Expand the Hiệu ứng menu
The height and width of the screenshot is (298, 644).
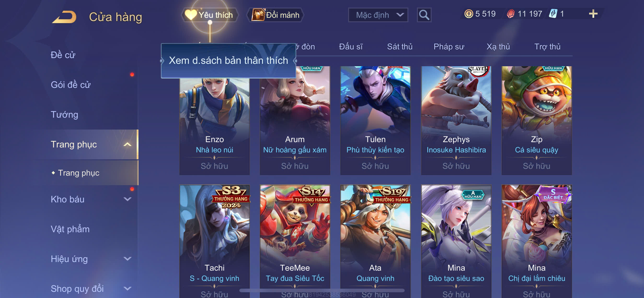[127, 259]
